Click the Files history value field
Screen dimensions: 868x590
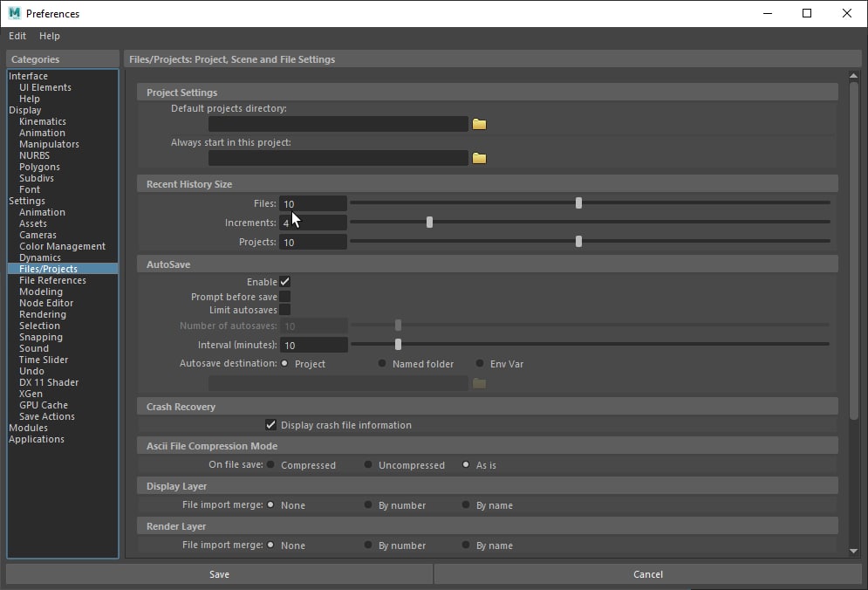pyautogui.click(x=313, y=204)
